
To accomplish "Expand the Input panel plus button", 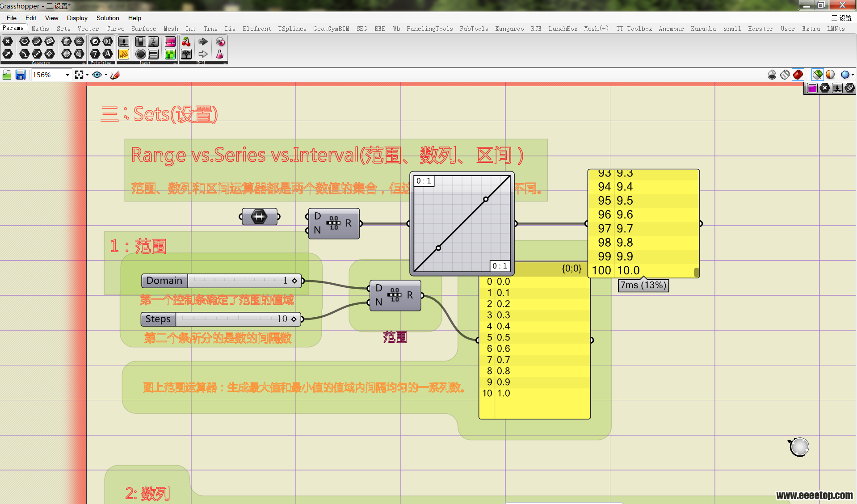I will [175, 63].
